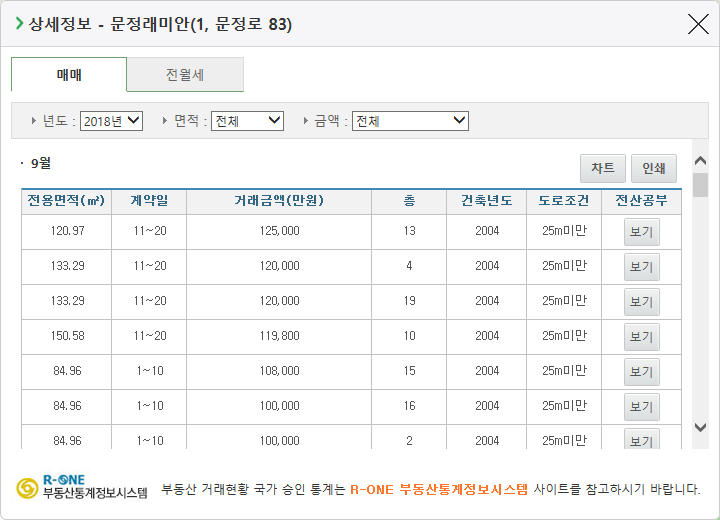This screenshot has width=720, height=520.
Task: Click the 9월 month heading
Action: [x=40, y=163]
